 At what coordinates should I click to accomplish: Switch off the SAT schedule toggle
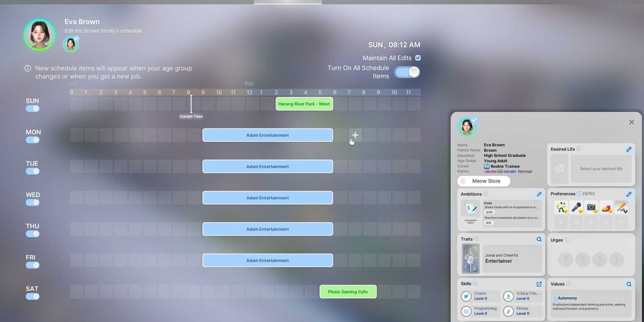[x=32, y=297]
